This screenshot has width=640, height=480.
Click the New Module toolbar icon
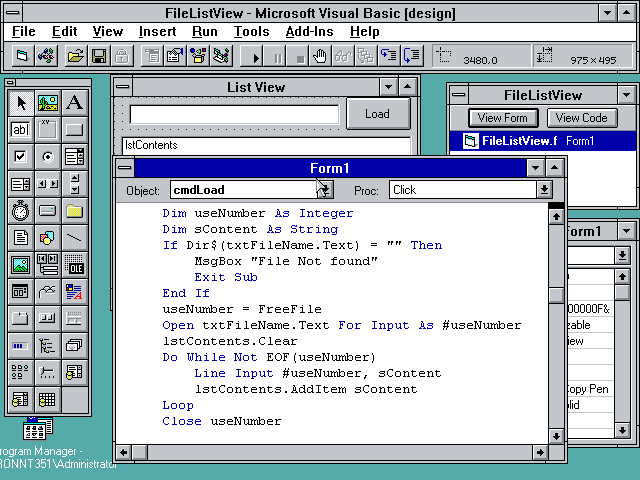pos(46,56)
